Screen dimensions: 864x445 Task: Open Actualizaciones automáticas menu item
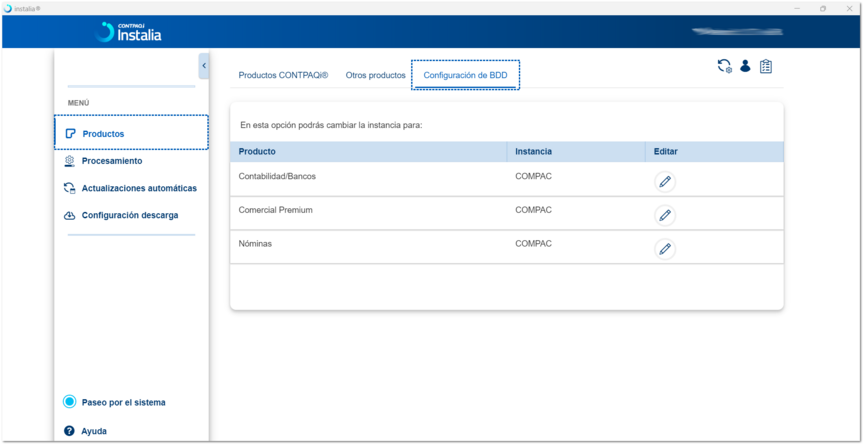pos(138,188)
